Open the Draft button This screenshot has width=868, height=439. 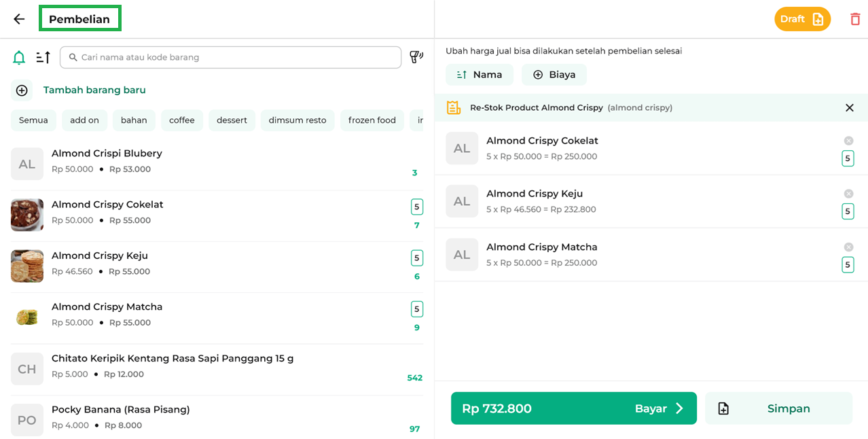[x=802, y=19]
